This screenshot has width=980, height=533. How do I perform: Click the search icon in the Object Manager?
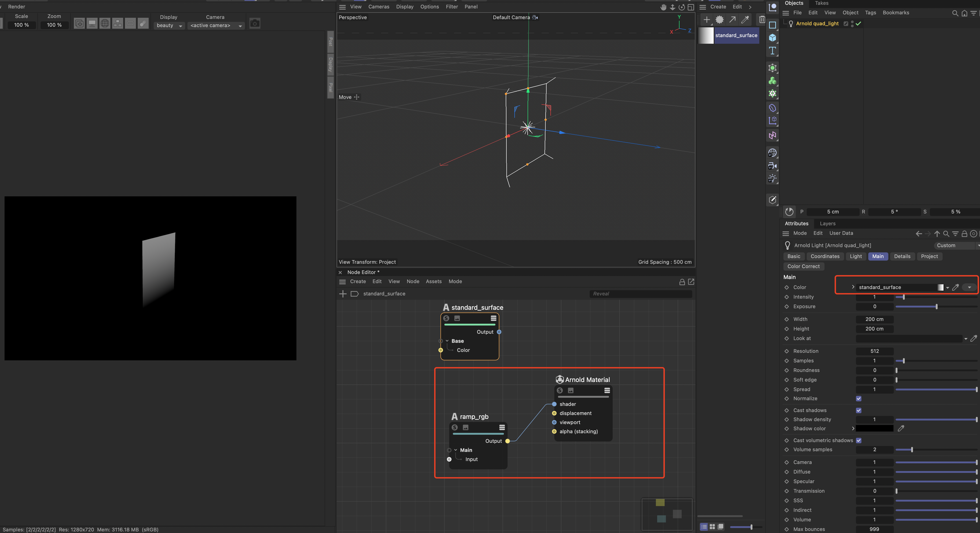point(955,13)
